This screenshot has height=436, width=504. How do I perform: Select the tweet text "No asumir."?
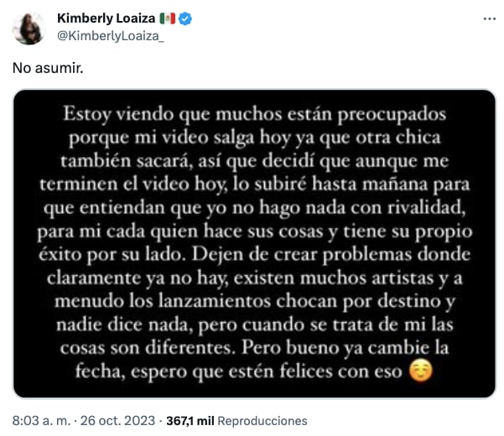[48, 68]
